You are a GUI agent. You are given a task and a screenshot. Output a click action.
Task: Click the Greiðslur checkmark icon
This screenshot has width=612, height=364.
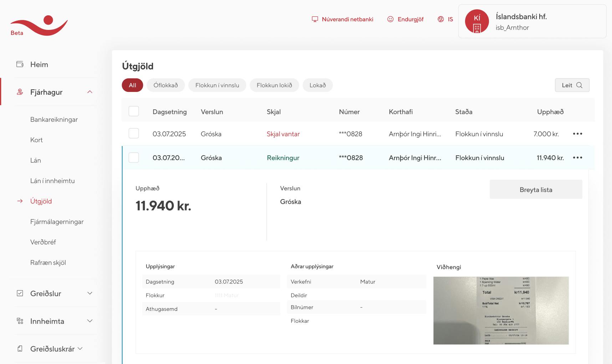tap(20, 293)
